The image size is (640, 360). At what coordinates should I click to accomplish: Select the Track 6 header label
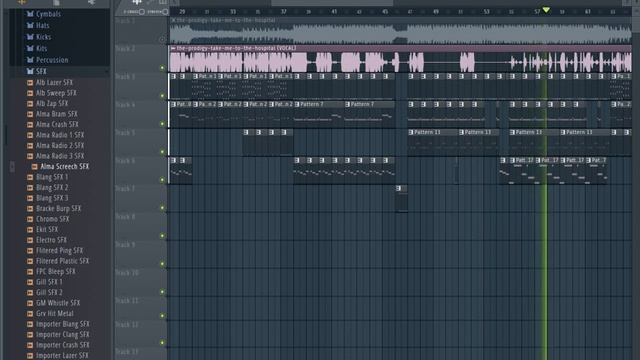125,161
